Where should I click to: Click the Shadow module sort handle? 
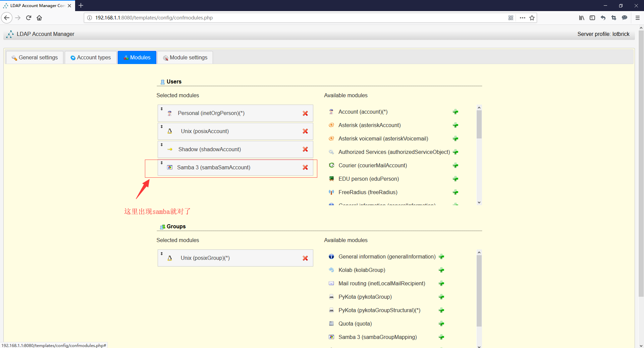click(162, 145)
